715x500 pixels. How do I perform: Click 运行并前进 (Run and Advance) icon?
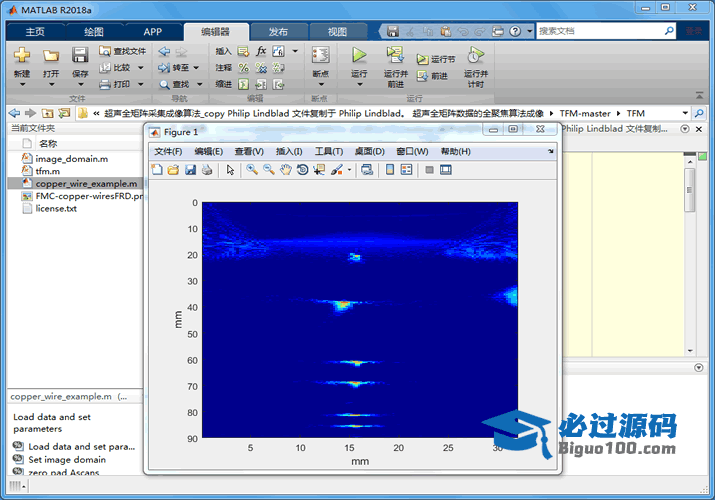point(395,55)
